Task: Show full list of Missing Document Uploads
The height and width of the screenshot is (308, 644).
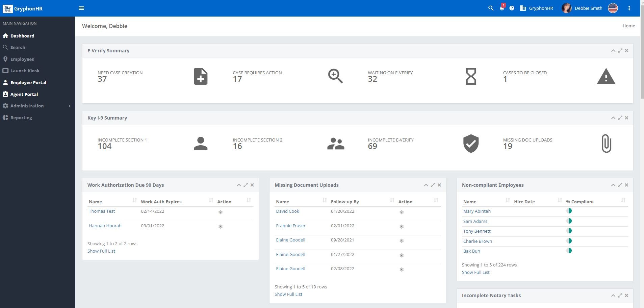Action: pyautogui.click(x=288, y=294)
